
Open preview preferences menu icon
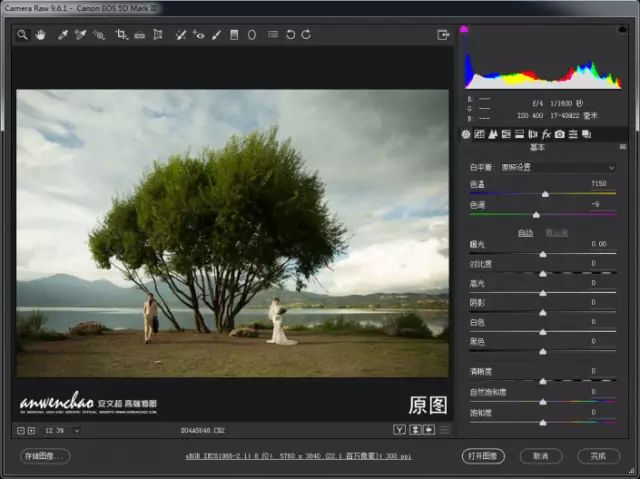coord(444,430)
